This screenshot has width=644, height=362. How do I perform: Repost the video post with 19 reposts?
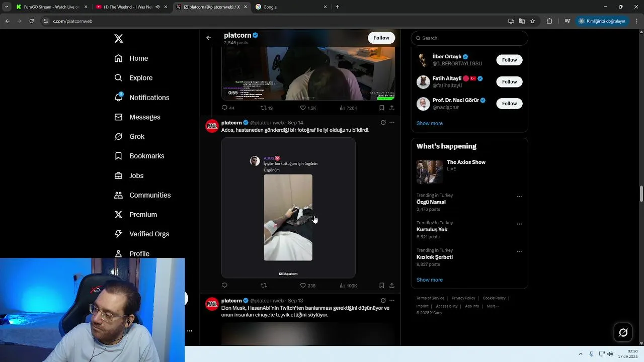point(267,108)
